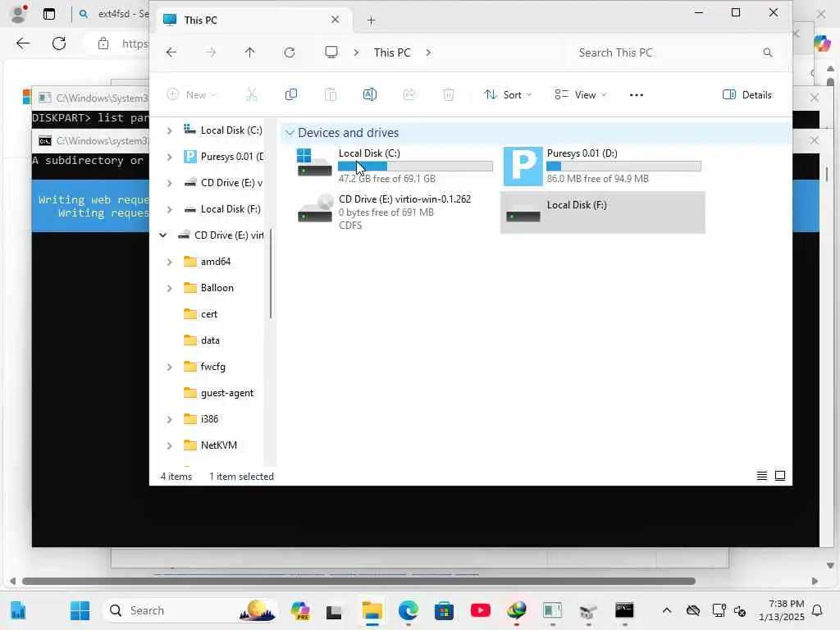Image resolution: width=840 pixels, height=630 pixels.
Task: Expand the amd64 folder node
Action: click(169, 262)
